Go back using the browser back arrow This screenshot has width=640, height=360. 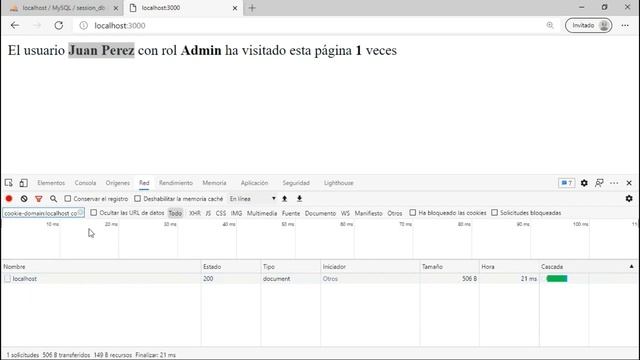(x=15, y=25)
